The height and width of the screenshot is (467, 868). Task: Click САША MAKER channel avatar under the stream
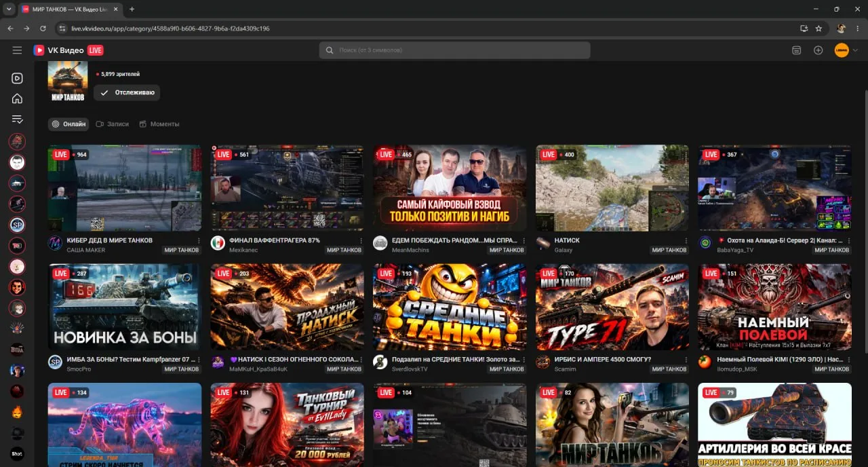[x=55, y=244]
